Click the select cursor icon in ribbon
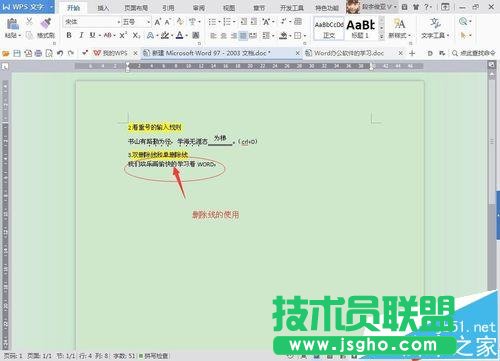The height and width of the screenshot is (361, 500). (x=463, y=35)
